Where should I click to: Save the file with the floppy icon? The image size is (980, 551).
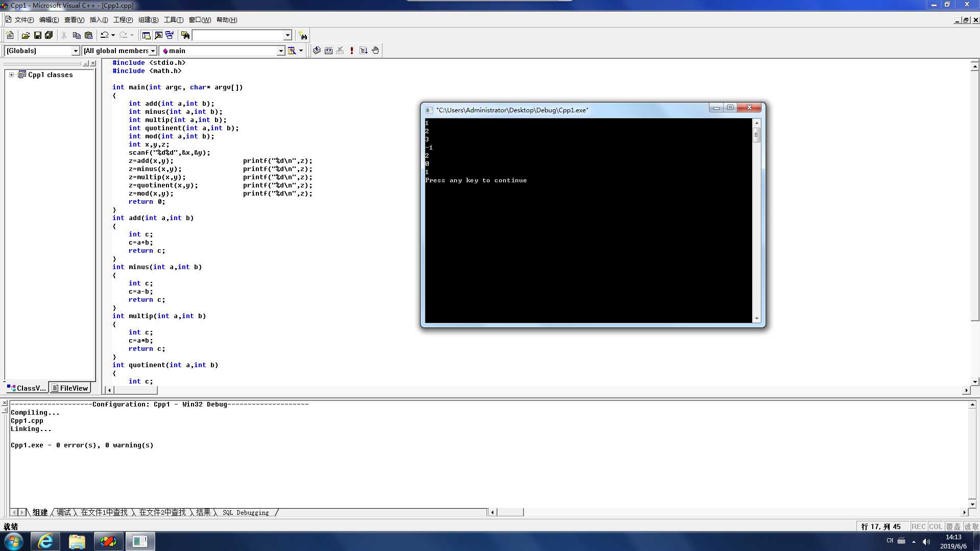pyautogui.click(x=37, y=35)
